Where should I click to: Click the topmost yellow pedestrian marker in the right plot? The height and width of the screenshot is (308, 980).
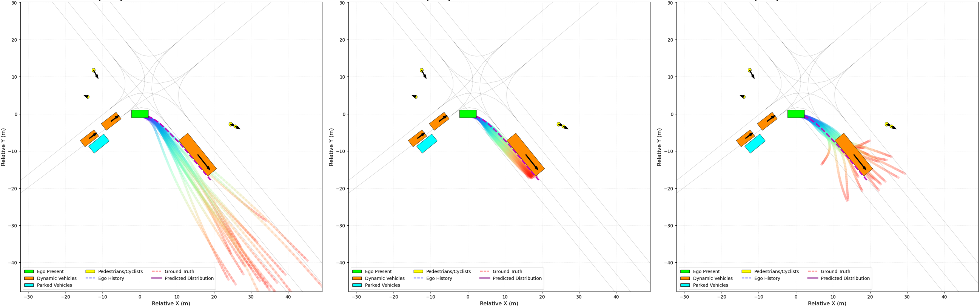[x=749, y=70]
